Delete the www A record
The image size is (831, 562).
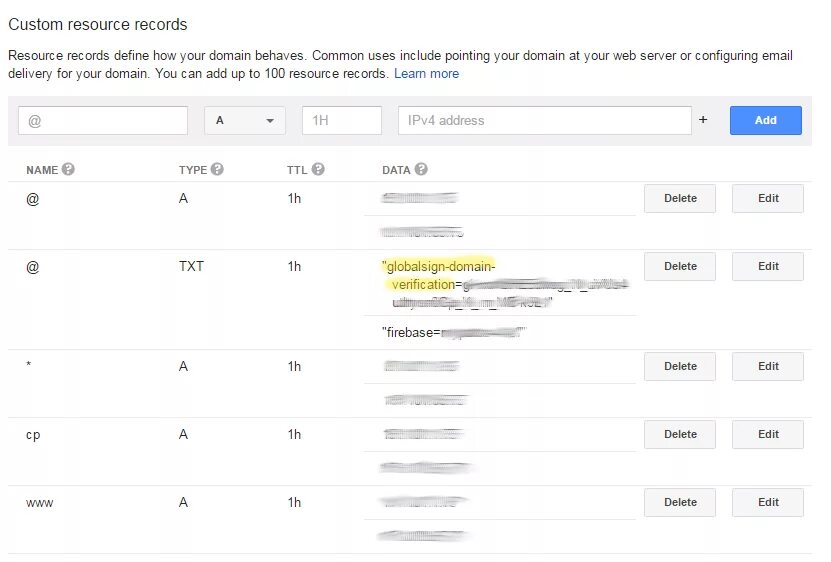point(680,502)
